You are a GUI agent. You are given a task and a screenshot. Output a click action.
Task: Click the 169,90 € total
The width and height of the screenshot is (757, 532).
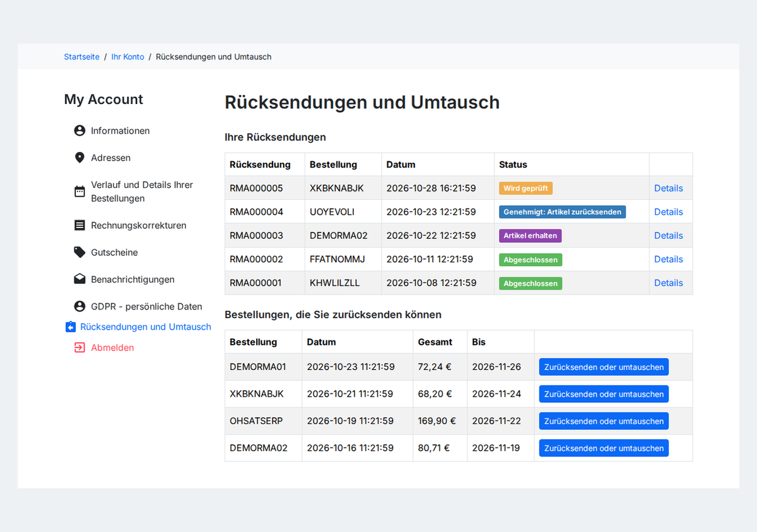click(x=437, y=421)
